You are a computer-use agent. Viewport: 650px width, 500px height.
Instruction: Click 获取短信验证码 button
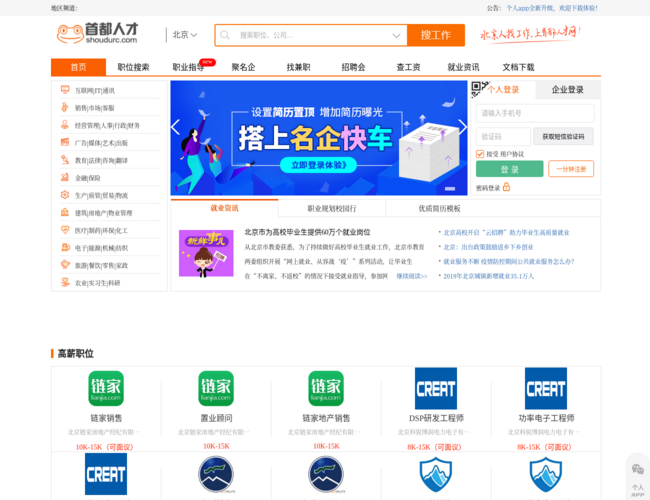click(x=563, y=136)
